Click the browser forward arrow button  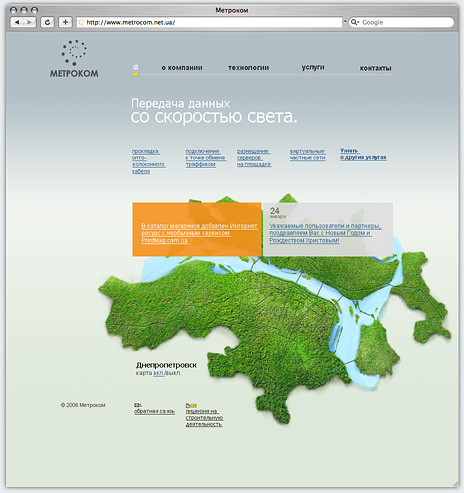(30, 22)
